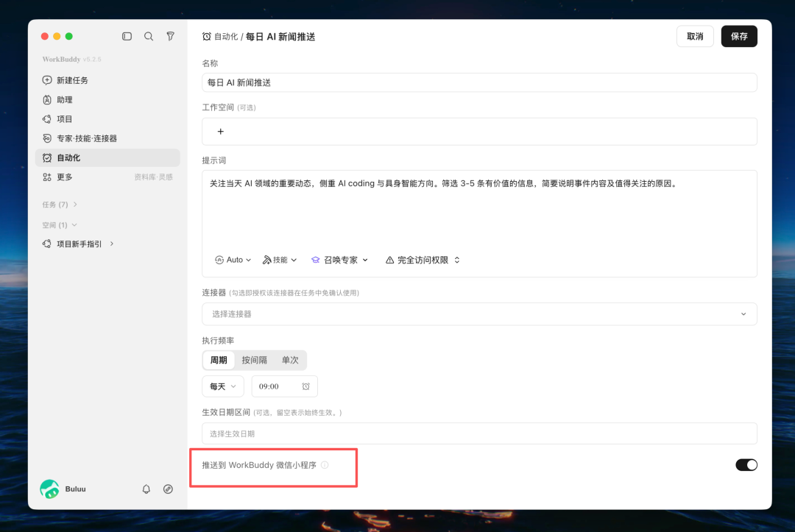The width and height of the screenshot is (795, 532).
Task: Click the Buluu avatar image
Action: click(49, 489)
